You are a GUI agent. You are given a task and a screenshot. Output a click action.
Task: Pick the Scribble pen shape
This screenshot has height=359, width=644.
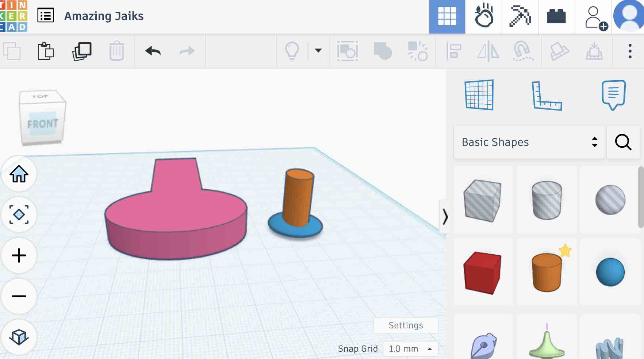483,345
